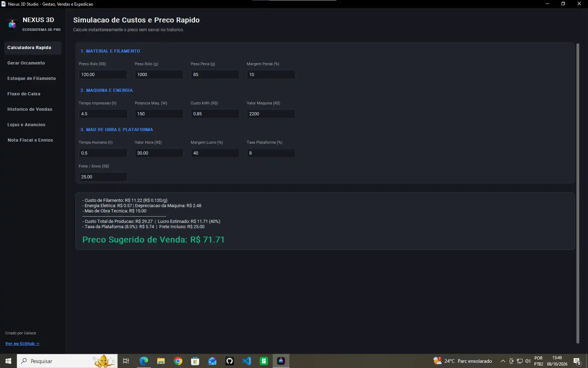
Task: Click the taskbar Pesquisar search box
Action: [x=67, y=361]
